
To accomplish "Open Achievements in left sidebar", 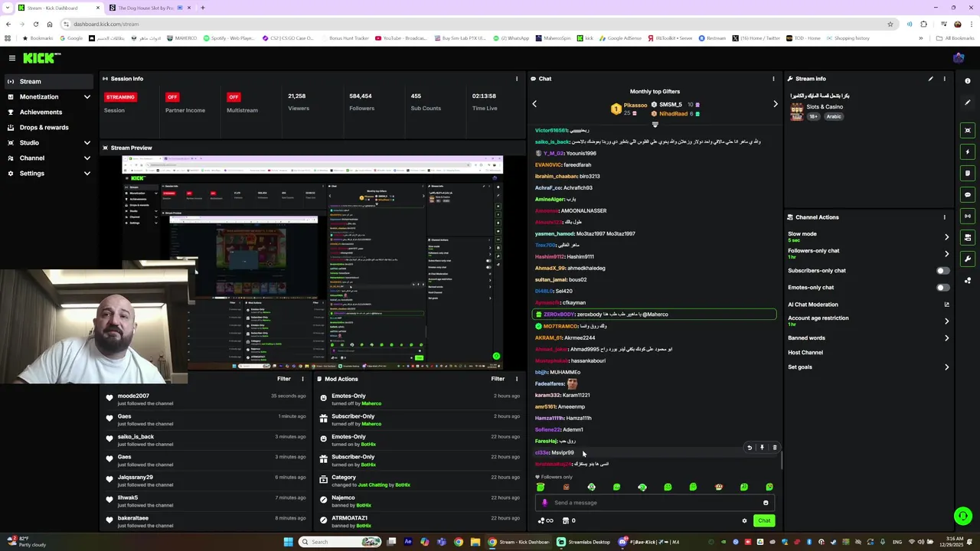I will coord(48,112).
